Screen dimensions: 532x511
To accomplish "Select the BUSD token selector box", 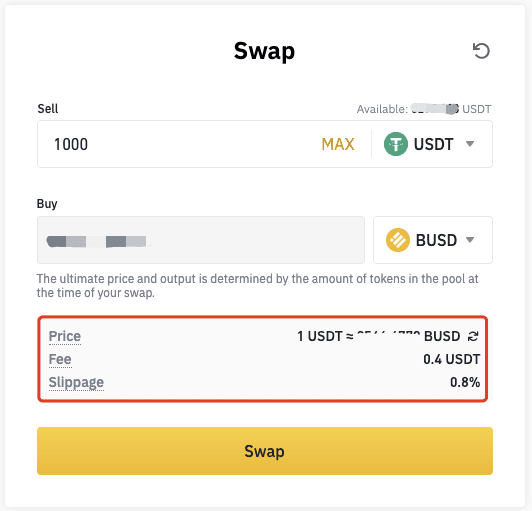I will tap(433, 240).
